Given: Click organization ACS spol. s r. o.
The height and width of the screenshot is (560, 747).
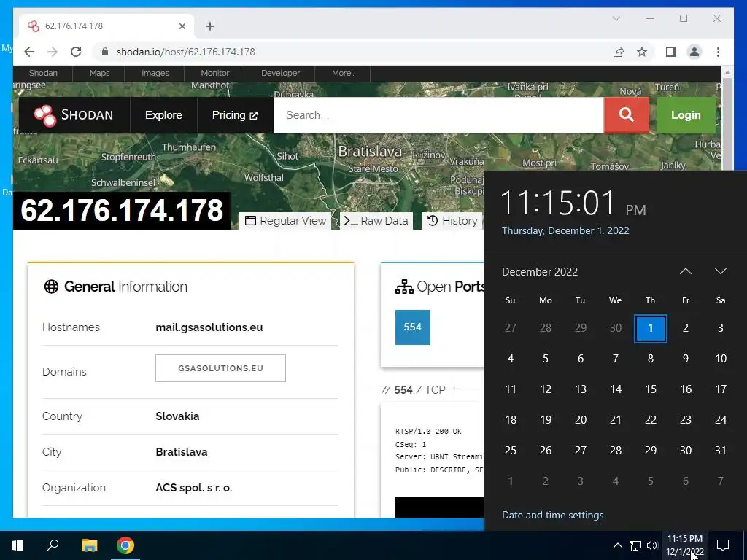Looking at the screenshot, I should 194,488.
